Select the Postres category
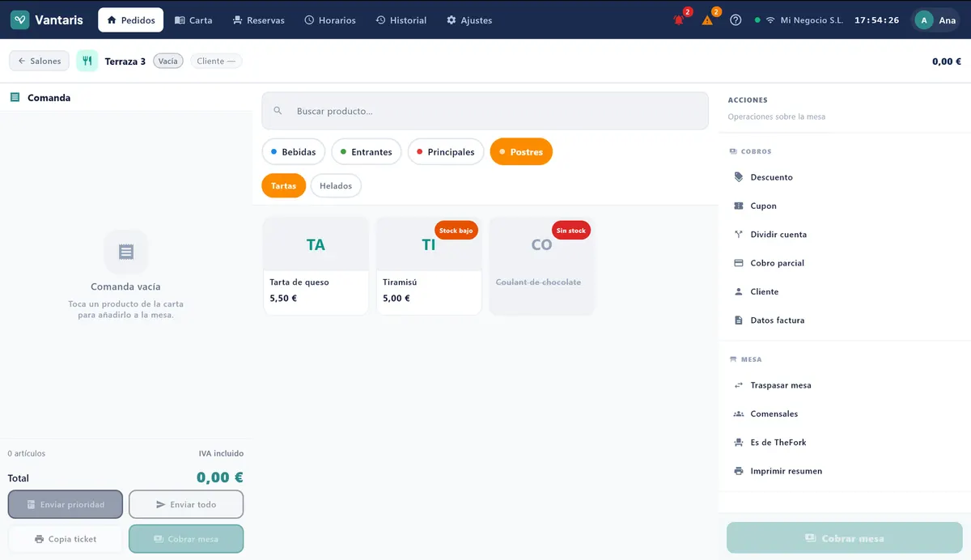 click(521, 152)
